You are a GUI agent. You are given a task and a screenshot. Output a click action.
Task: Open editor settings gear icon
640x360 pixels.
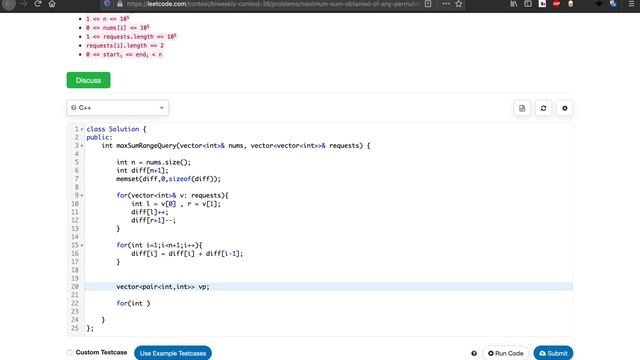(564, 108)
